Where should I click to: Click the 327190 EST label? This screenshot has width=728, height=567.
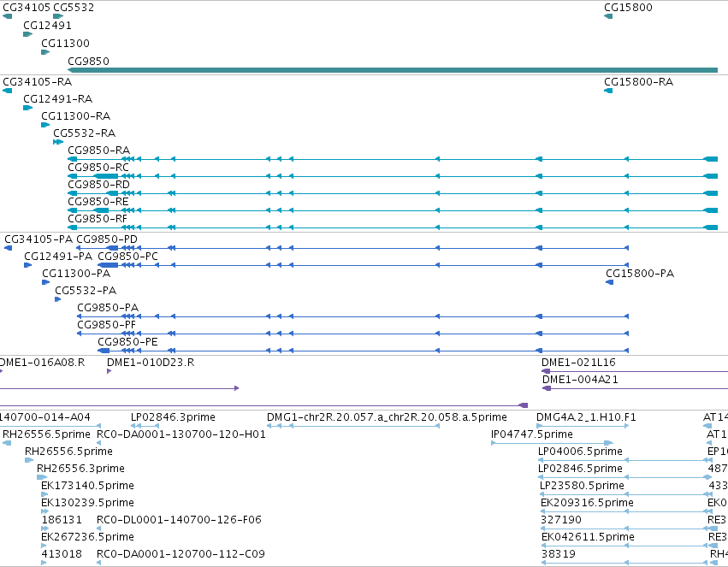[561, 520]
